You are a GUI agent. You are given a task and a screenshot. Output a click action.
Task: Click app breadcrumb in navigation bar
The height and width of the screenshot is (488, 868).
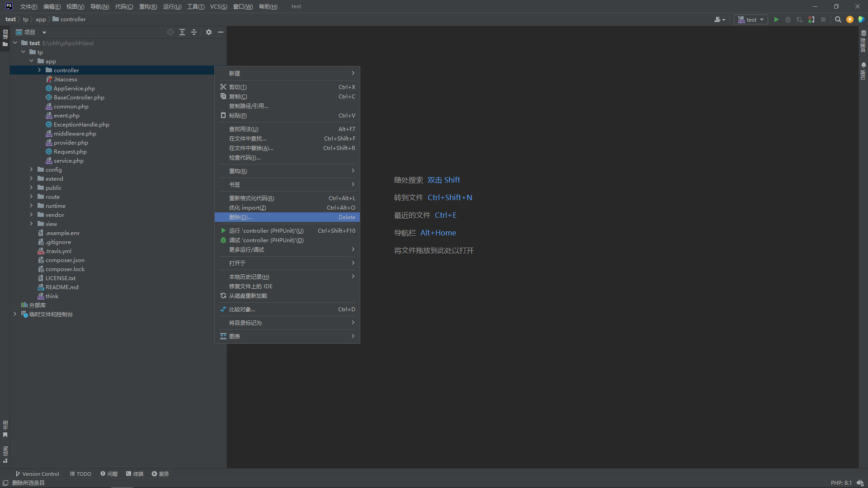click(x=41, y=19)
